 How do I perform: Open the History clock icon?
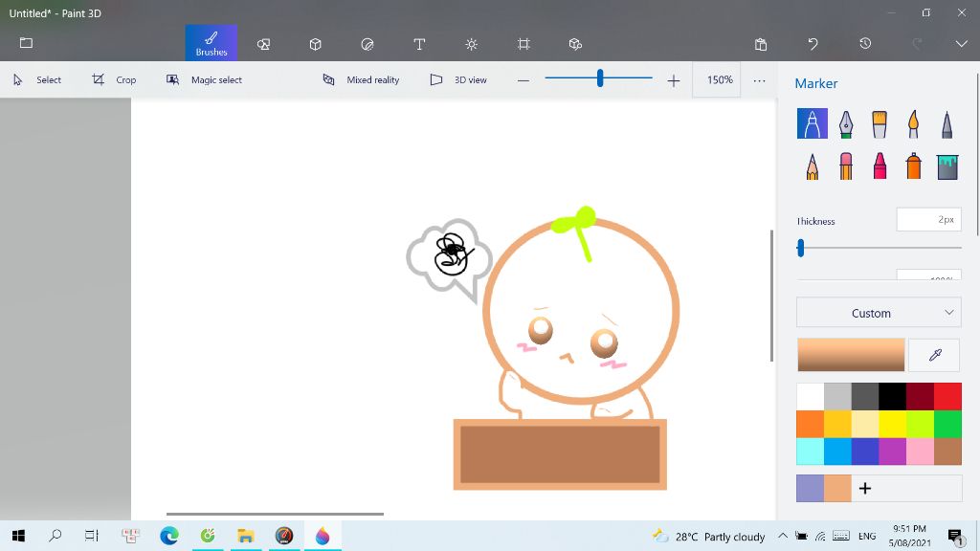(865, 43)
